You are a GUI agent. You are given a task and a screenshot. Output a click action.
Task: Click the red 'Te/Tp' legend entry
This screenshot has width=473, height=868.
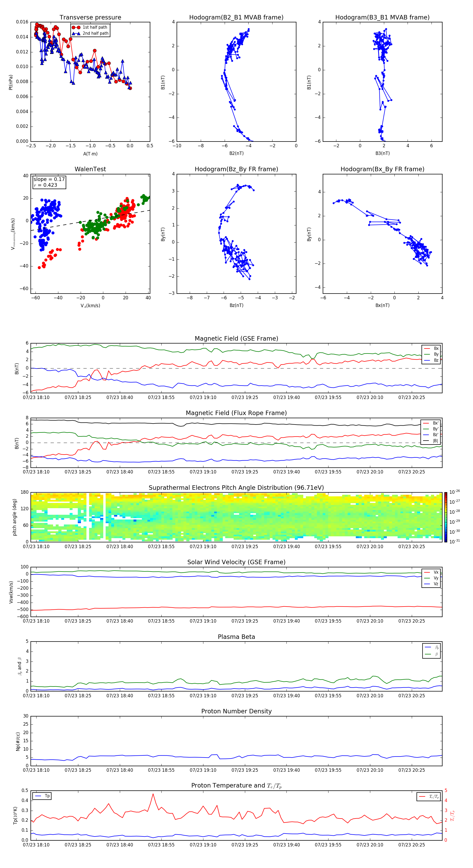[434, 796]
